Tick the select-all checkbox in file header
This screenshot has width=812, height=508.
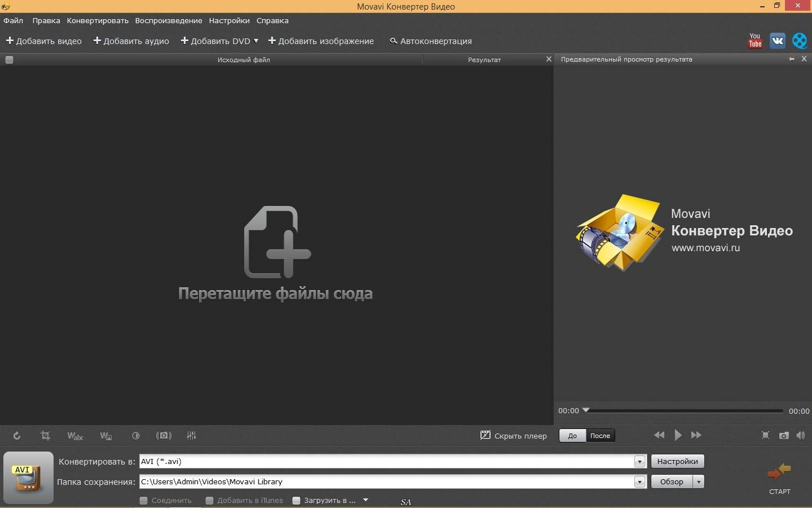(9, 60)
